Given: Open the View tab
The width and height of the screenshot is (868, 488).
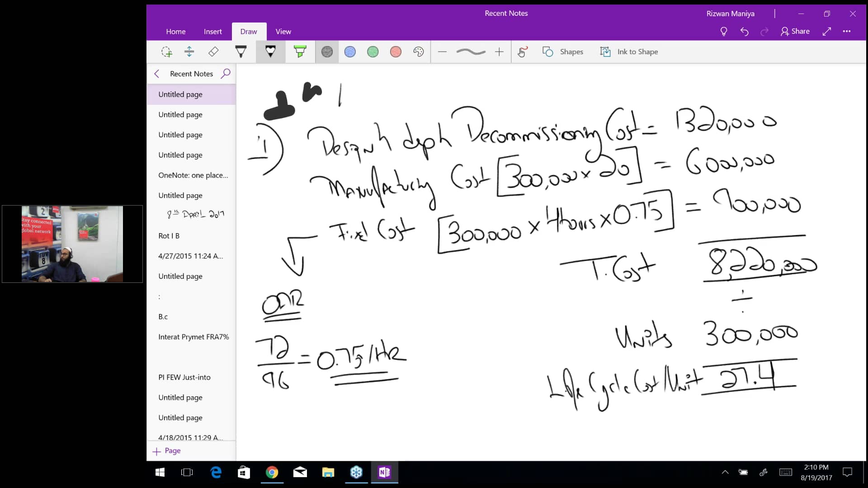Looking at the screenshot, I should click(283, 31).
